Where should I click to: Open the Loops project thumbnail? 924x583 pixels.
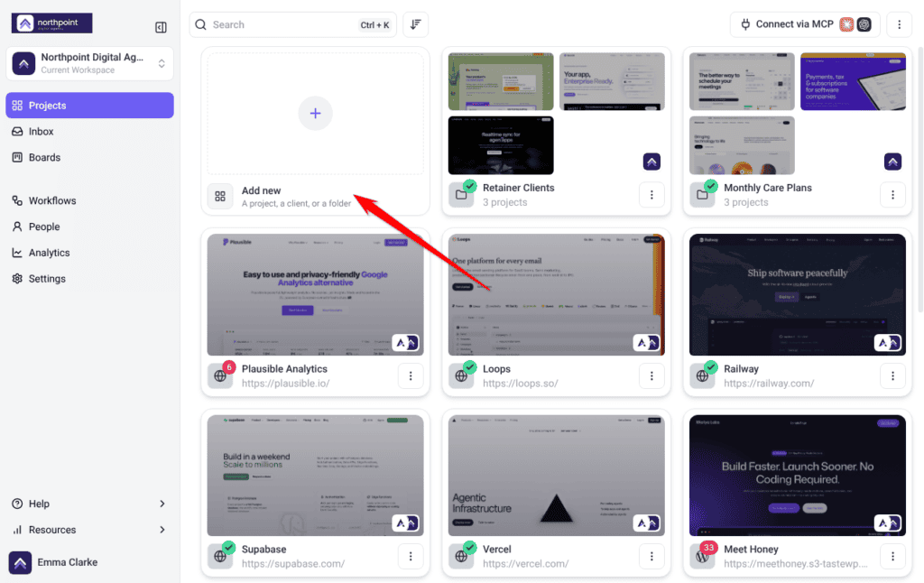556,295
